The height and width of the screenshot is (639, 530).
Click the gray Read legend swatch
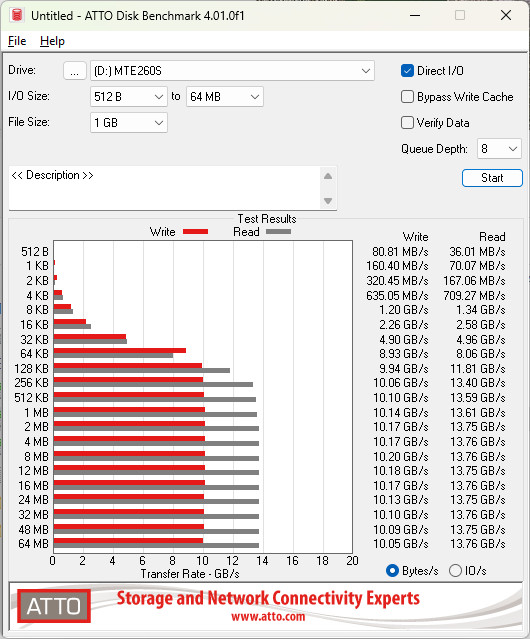278,232
